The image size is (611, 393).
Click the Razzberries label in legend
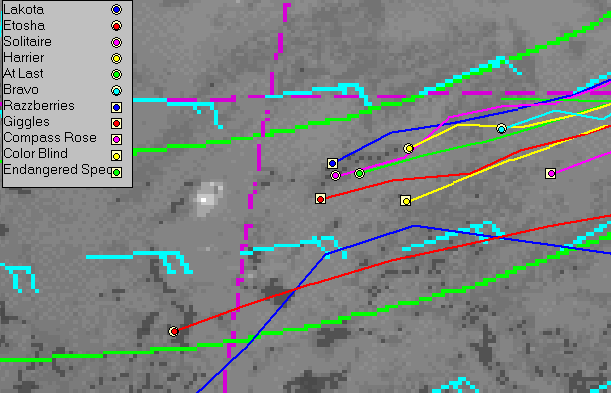[39, 106]
